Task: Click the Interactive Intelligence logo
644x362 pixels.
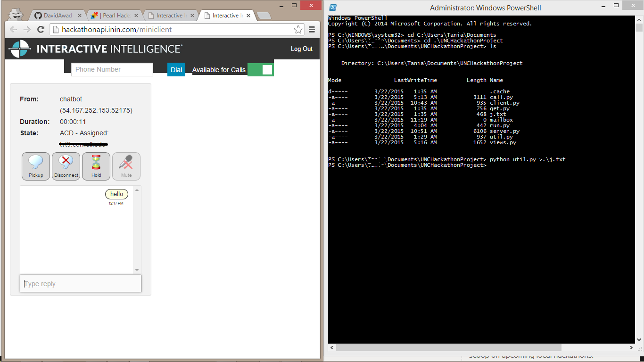Action: click(x=95, y=49)
